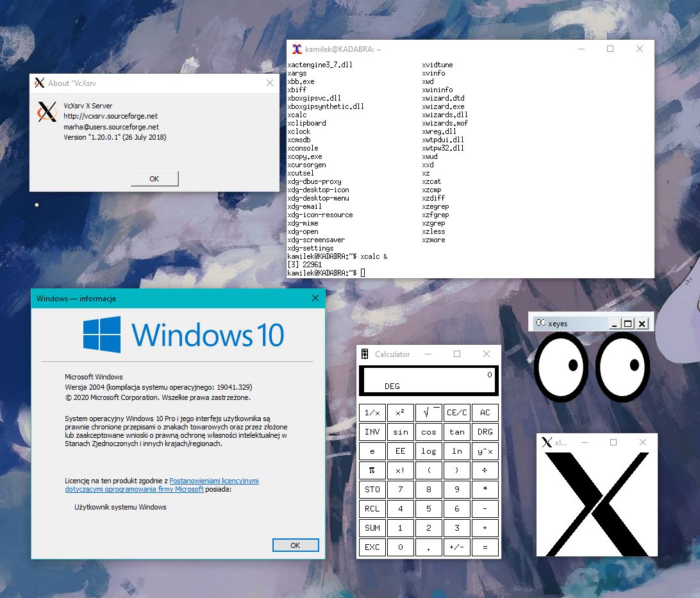700x598 pixels.
Task: Toggle DRG angle mode in Calculator
Action: (x=485, y=432)
